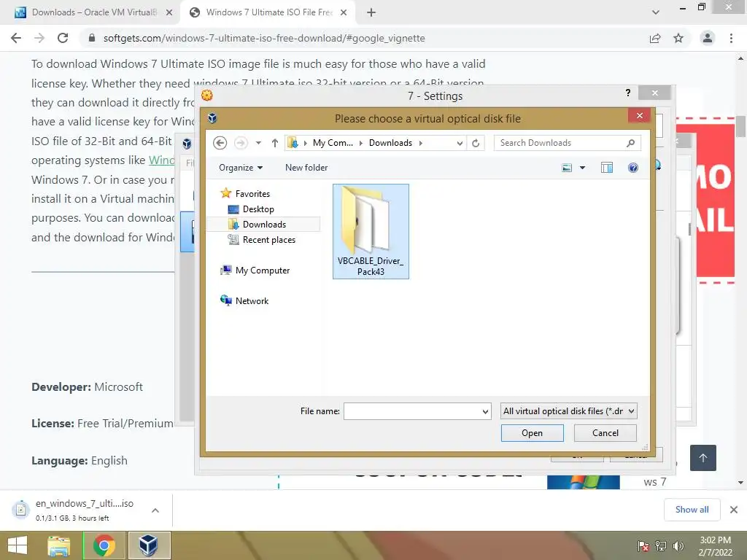Image resolution: width=747 pixels, height=560 pixels.
Task: Open the file type filter combo box
Action: pos(568,411)
